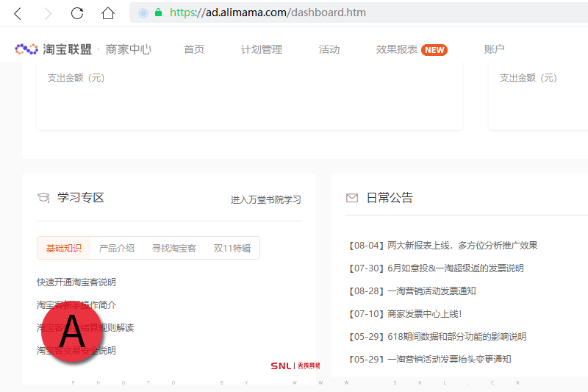Click the orange NEW badge

pyautogui.click(x=434, y=50)
